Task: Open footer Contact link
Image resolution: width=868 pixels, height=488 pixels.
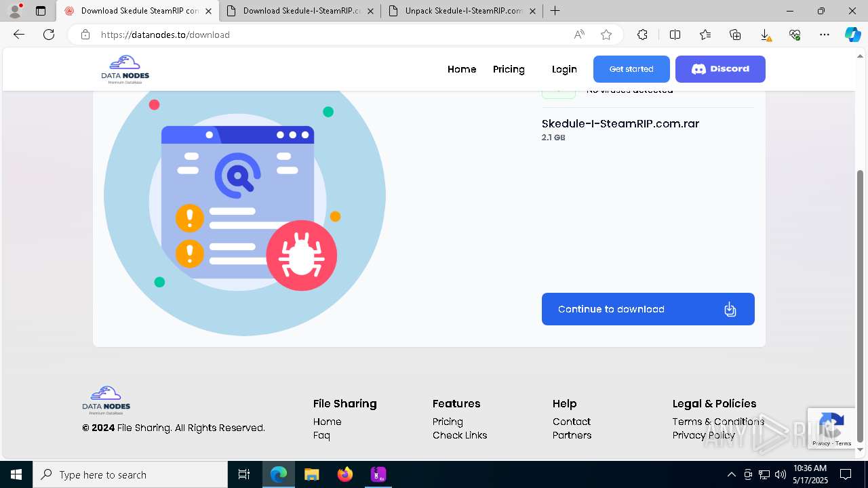Action: pos(572,422)
